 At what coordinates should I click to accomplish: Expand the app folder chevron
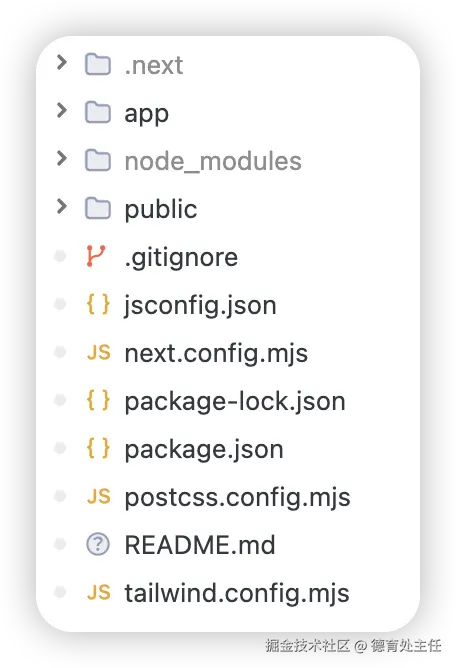(x=62, y=110)
